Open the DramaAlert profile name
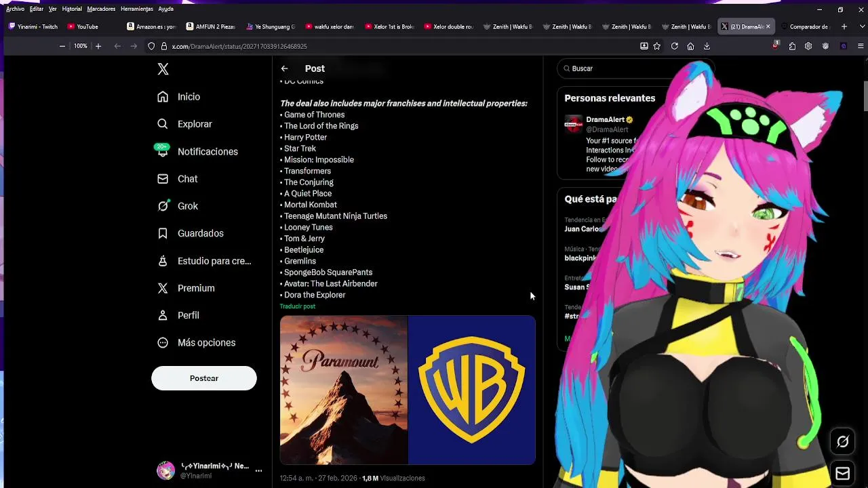The image size is (868, 488). pyautogui.click(x=605, y=120)
